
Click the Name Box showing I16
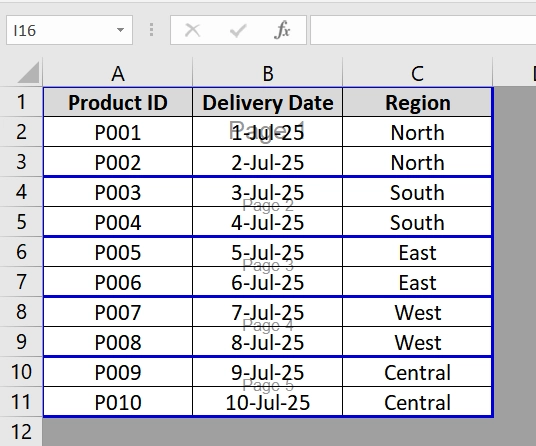(x=69, y=30)
